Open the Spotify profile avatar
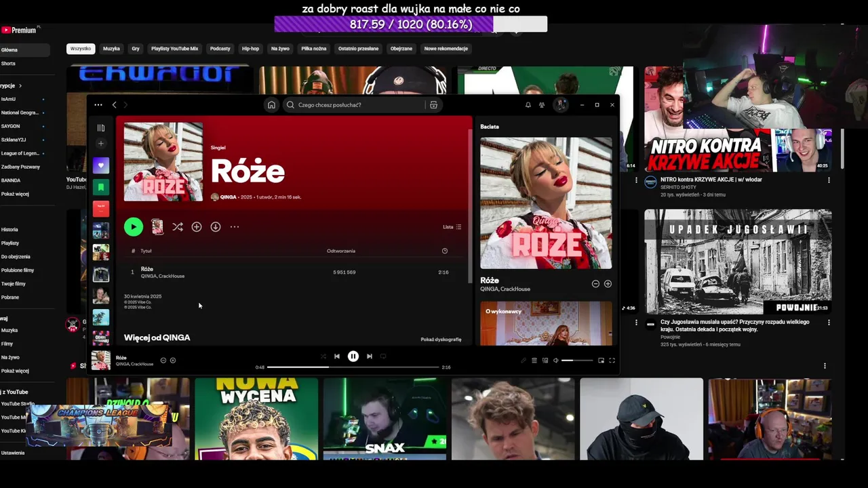Viewport: 868px width, 488px height. pos(560,105)
